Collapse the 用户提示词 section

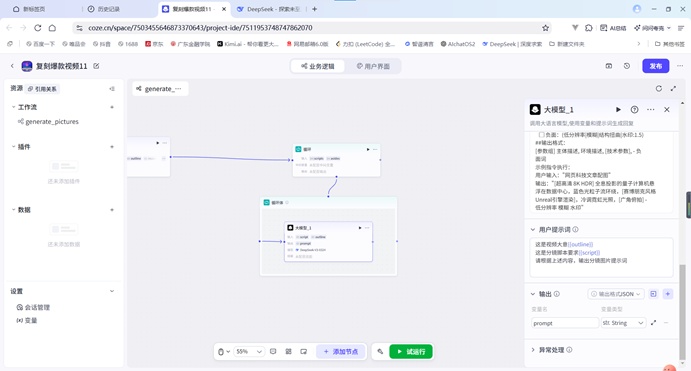pyautogui.click(x=533, y=230)
